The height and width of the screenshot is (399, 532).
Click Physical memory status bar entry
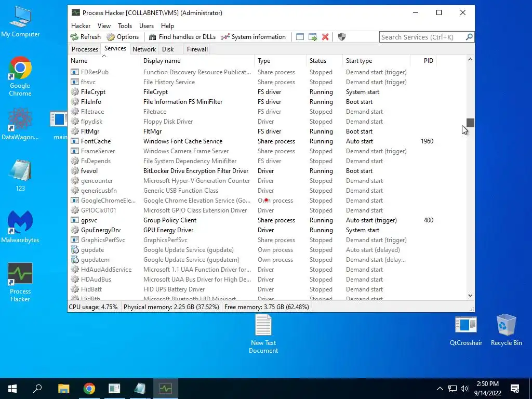coord(171,307)
